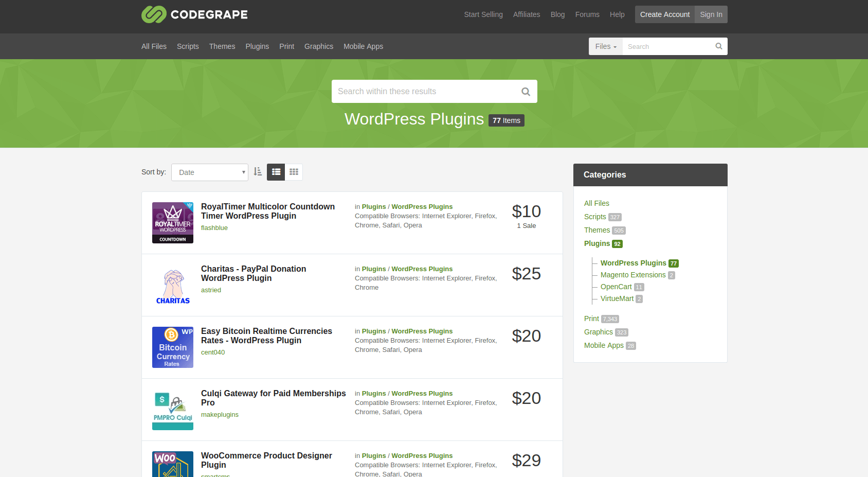Visit the Blog link
868x477 pixels.
click(x=558, y=14)
